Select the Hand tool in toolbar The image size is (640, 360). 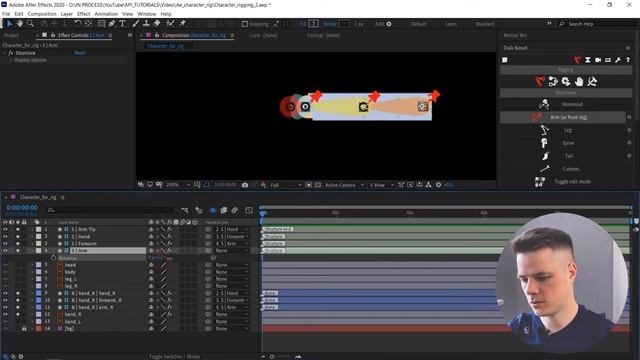click(x=20, y=24)
